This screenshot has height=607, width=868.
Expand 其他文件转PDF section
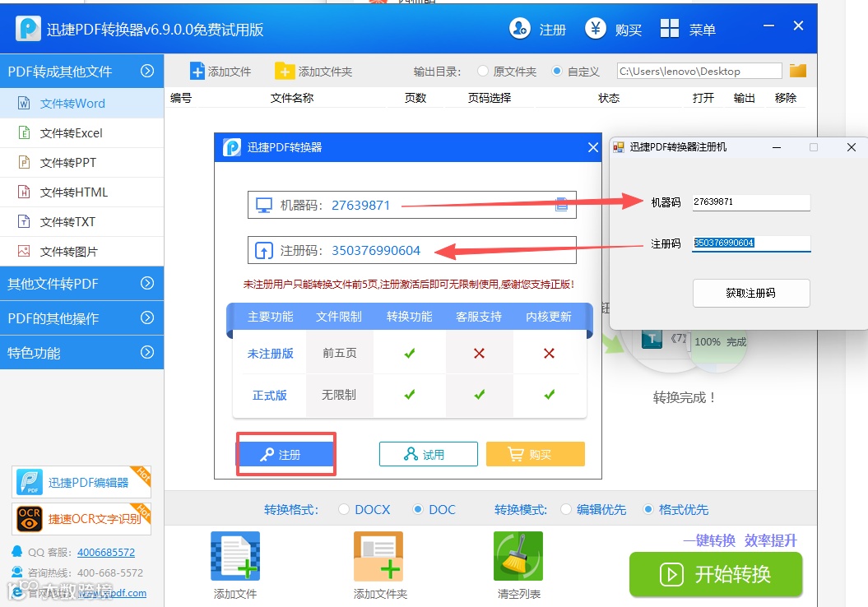pyautogui.click(x=82, y=283)
